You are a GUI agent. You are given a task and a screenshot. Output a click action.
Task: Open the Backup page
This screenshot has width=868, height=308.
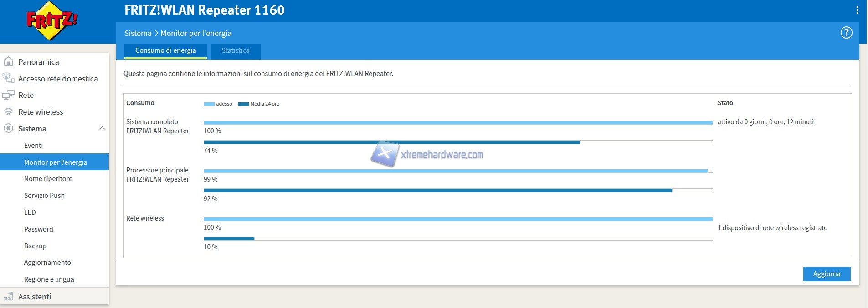pyautogui.click(x=35, y=246)
